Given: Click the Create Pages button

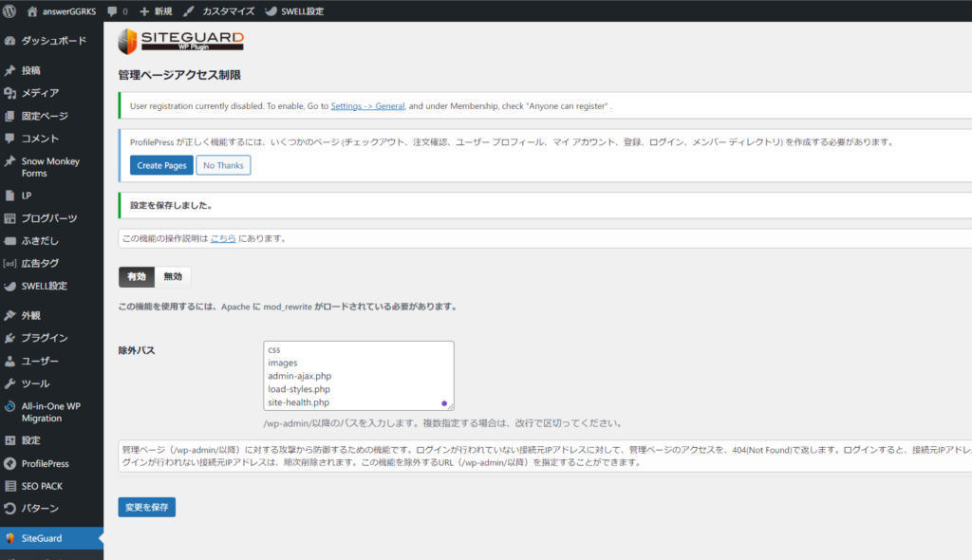Looking at the screenshot, I should coord(161,165).
